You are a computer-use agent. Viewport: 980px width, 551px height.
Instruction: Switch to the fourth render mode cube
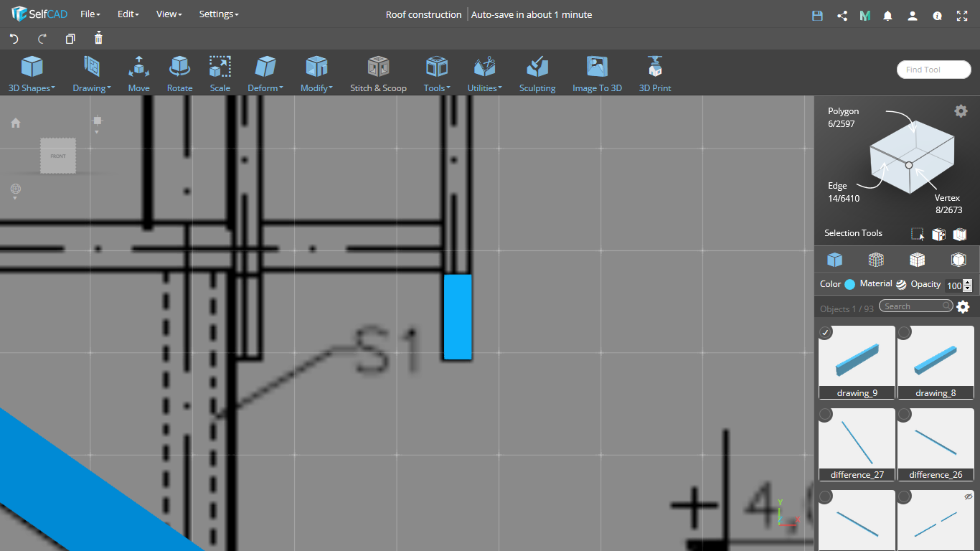[958, 260]
